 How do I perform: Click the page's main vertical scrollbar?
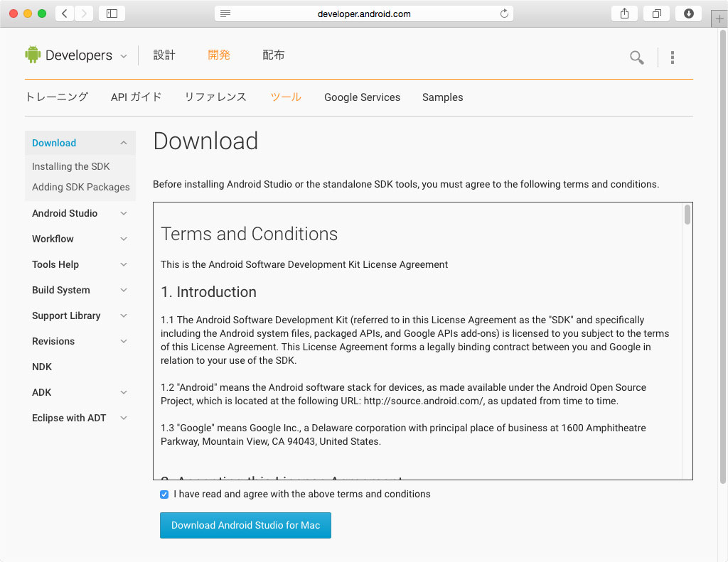(x=722, y=258)
